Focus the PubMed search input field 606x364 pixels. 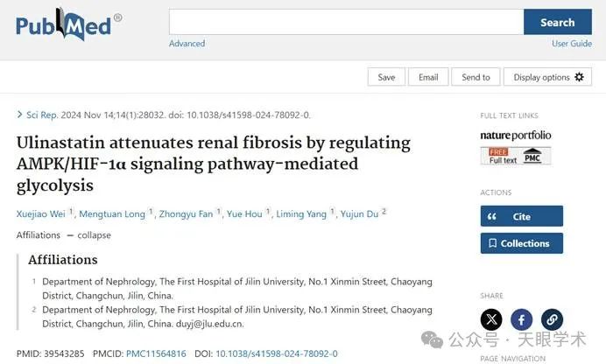point(346,23)
